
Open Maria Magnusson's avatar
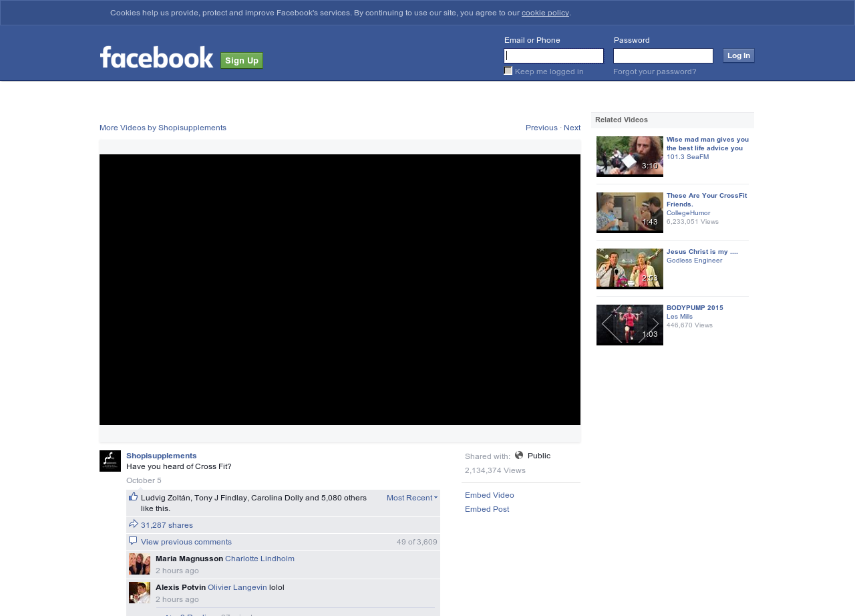(x=140, y=564)
